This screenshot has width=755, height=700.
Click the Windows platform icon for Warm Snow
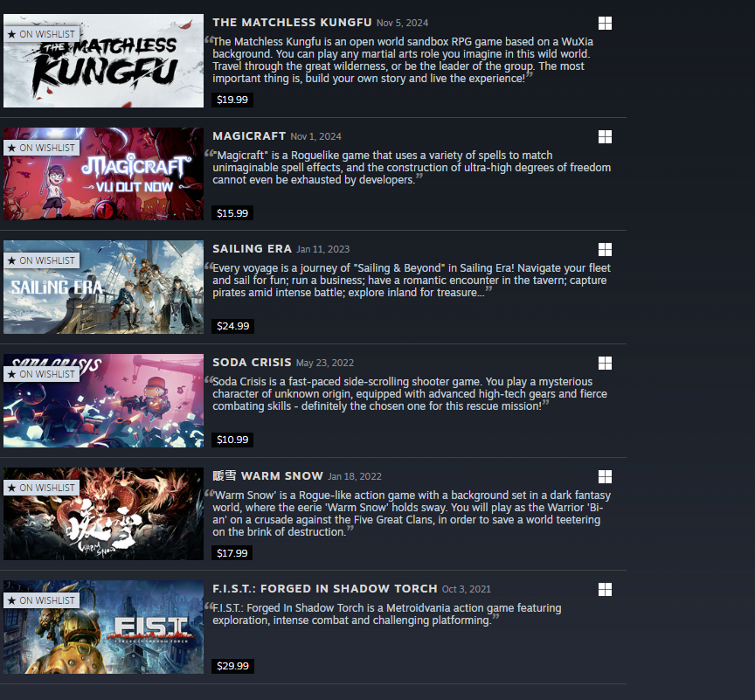605,476
